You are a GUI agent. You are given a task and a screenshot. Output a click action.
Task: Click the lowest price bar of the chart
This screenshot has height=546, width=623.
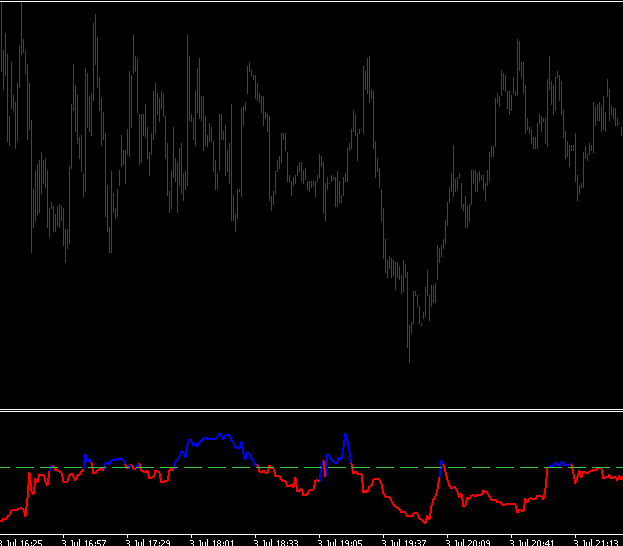409,344
